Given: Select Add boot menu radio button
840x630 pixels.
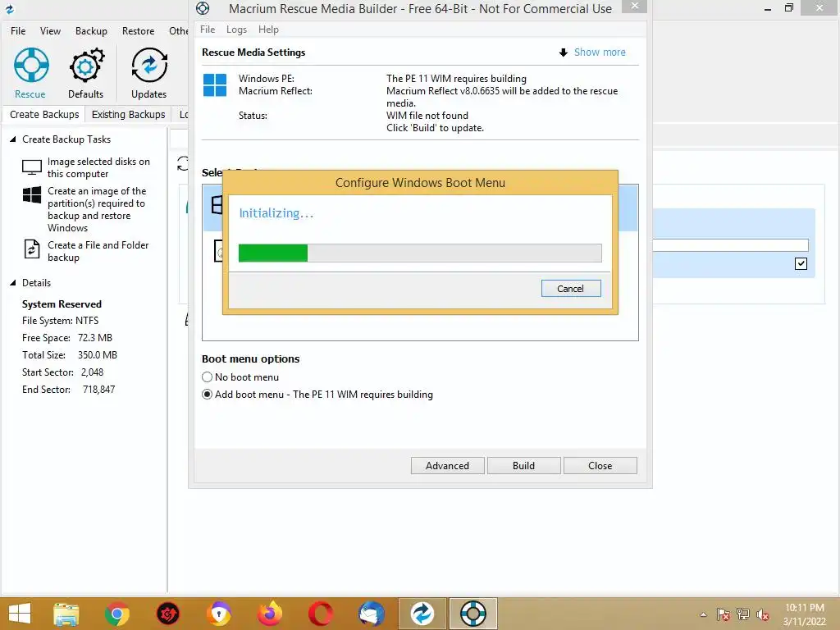Looking at the screenshot, I should [x=207, y=395].
